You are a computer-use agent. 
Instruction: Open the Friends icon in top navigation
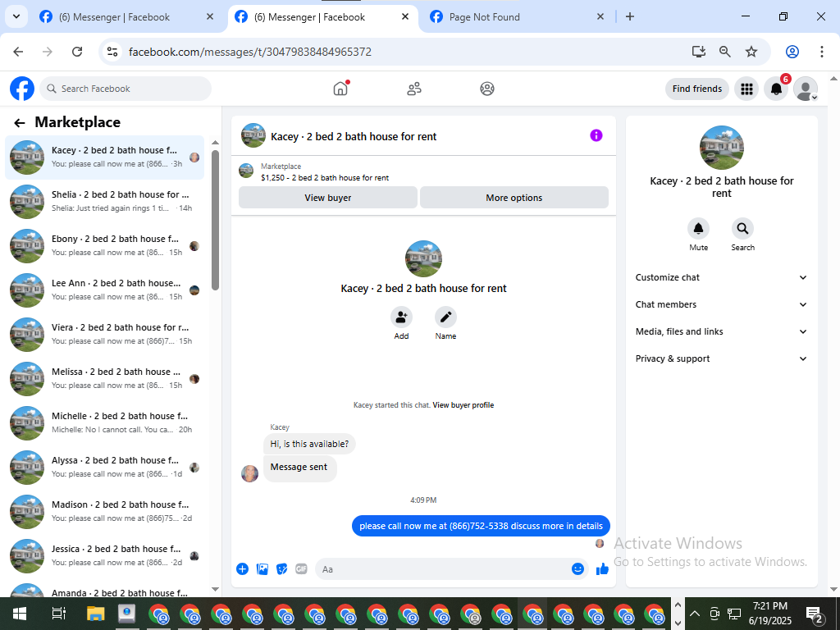pyautogui.click(x=414, y=89)
